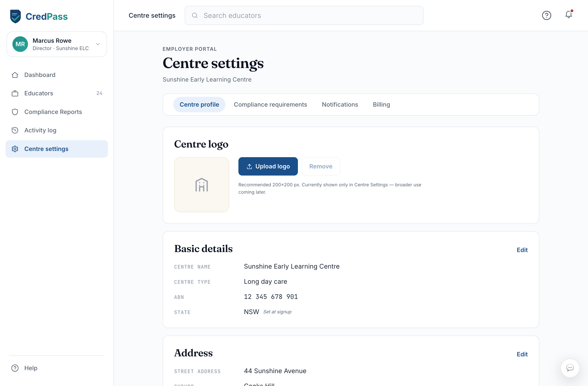Edit the Basic details section
The image size is (588, 386).
tap(522, 250)
